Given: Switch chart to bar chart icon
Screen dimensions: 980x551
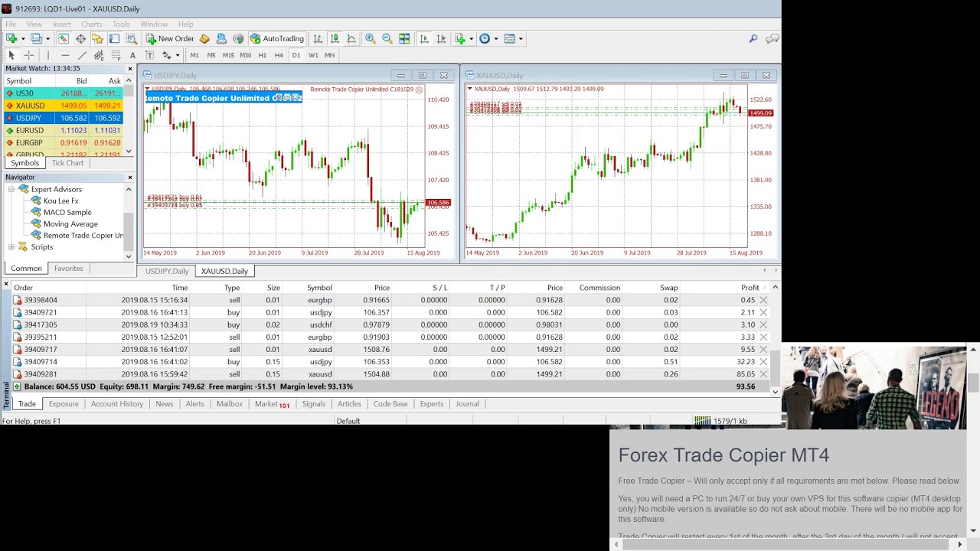Looking at the screenshot, I should pyautogui.click(x=318, y=38).
